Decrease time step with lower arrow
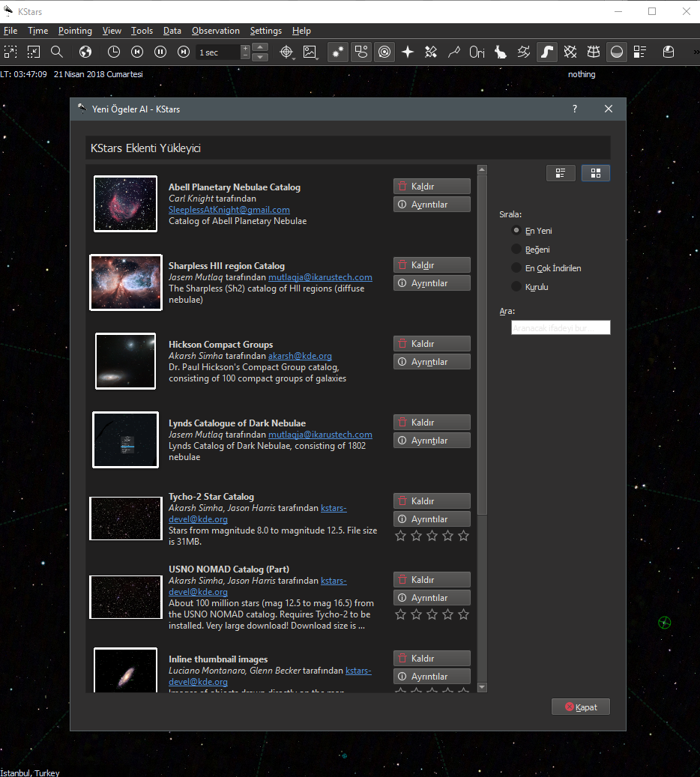Screen dimensions: 700x777 [x=260, y=57]
